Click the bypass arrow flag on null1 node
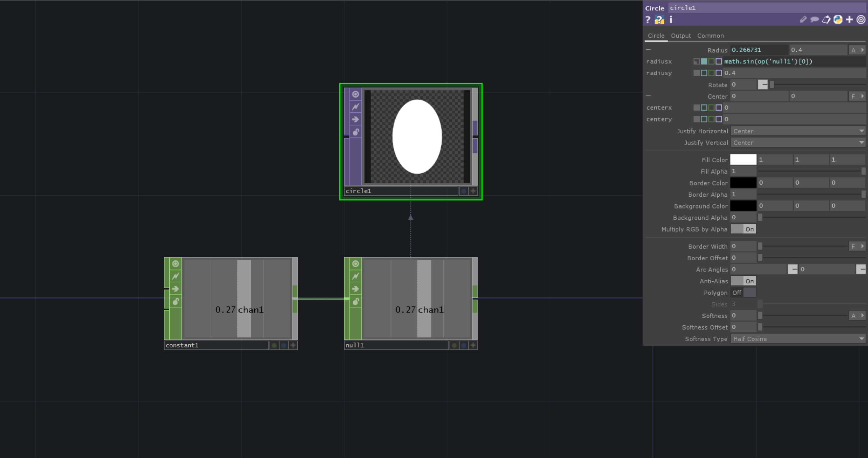The height and width of the screenshot is (458, 868). (355, 289)
